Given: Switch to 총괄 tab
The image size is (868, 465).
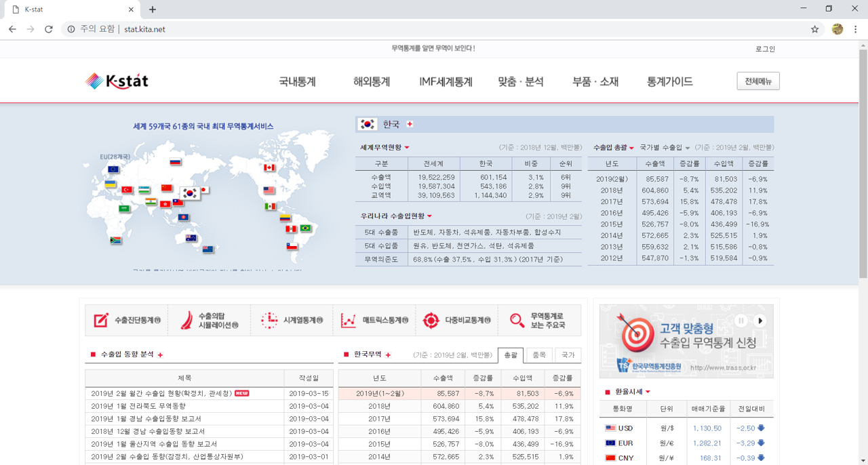Looking at the screenshot, I should [x=511, y=355].
